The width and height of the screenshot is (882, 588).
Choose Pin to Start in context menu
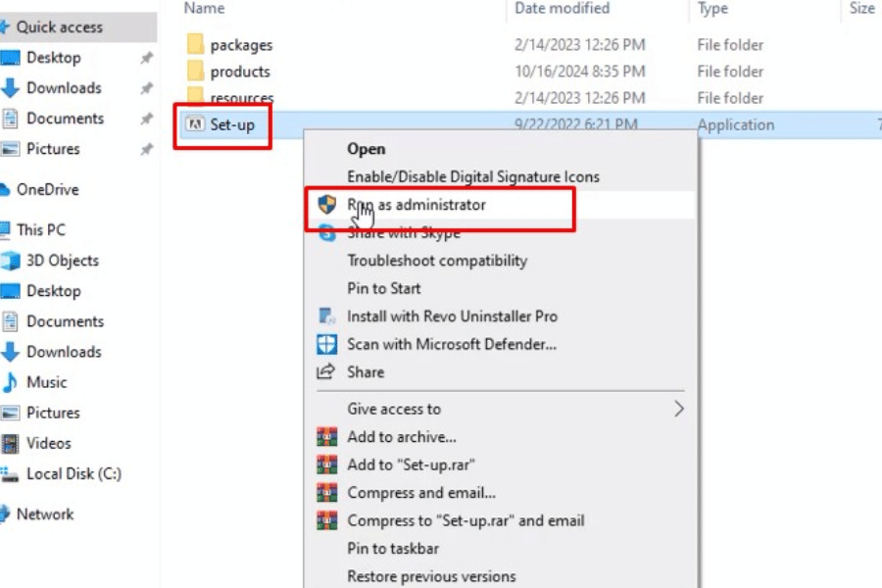point(384,288)
